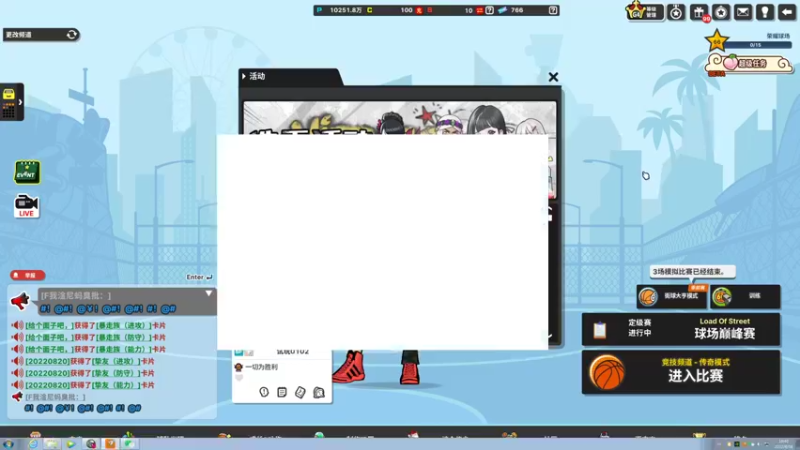Click the card ticket icon on player card
Image resolution: width=800 pixels, height=450 pixels.
pos(300,392)
